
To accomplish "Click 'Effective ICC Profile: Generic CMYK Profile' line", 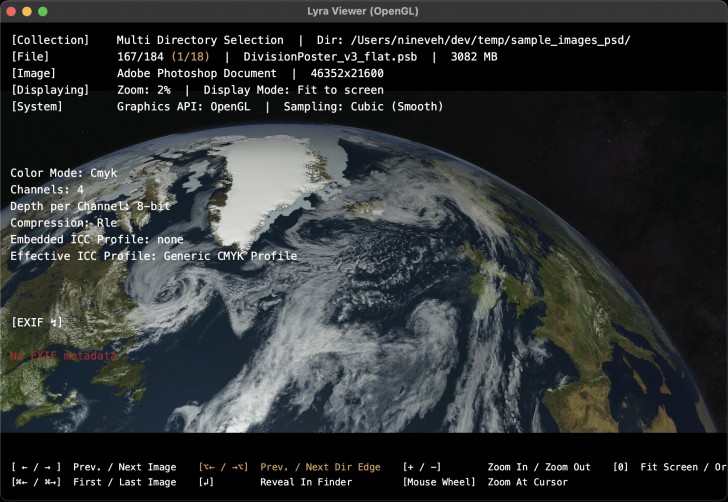I will [x=154, y=256].
